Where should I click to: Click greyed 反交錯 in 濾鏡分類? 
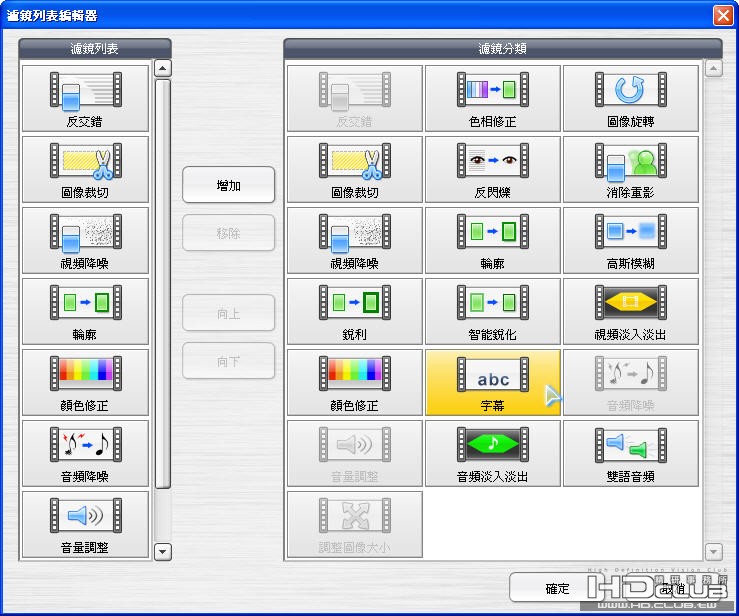(x=354, y=99)
